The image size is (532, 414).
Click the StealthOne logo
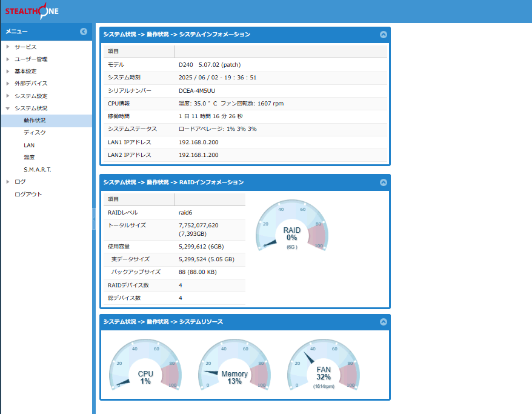point(32,11)
